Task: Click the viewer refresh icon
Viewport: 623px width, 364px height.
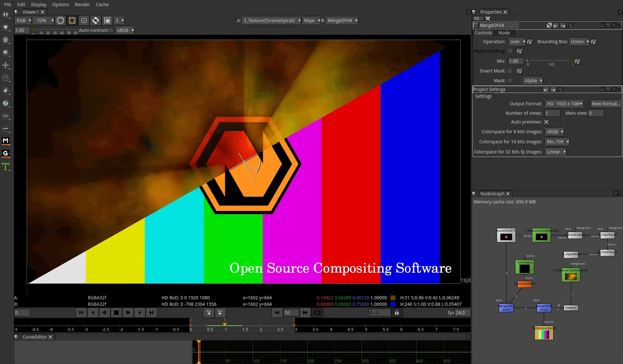Action: click(x=96, y=20)
